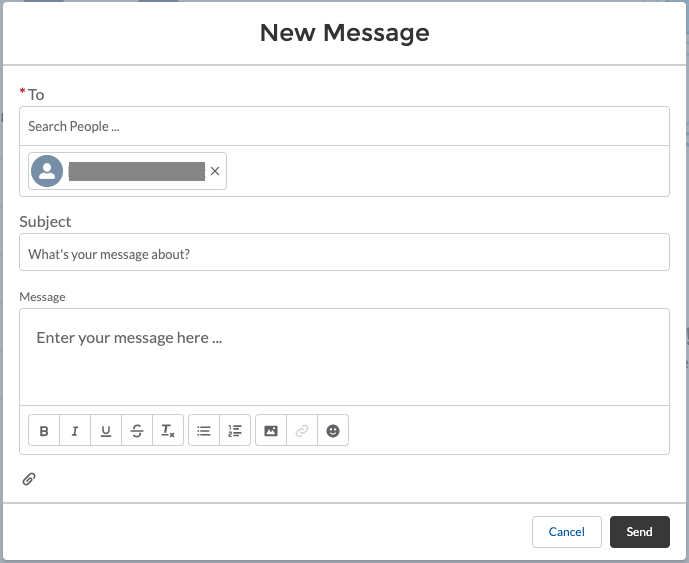Focus the Subject input field
Image resolution: width=689 pixels, height=563 pixels.
point(344,253)
